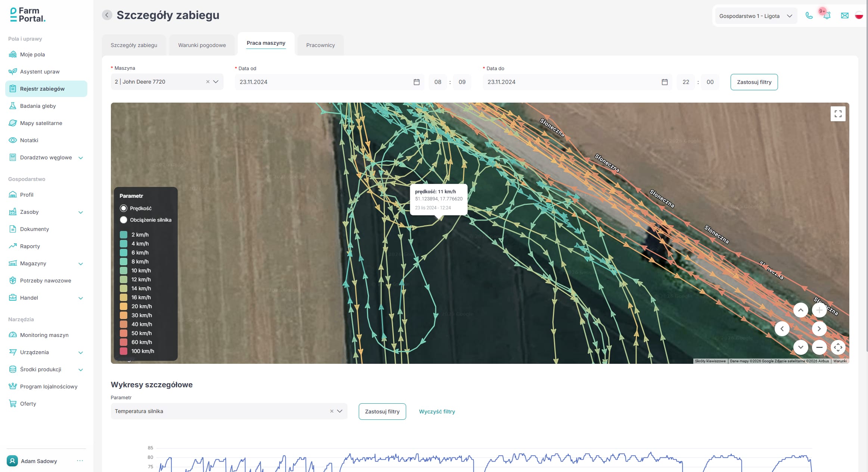Click the back arrow next to Szczegóły zabiegu
Screen dimensions: 868x472
coord(107,15)
